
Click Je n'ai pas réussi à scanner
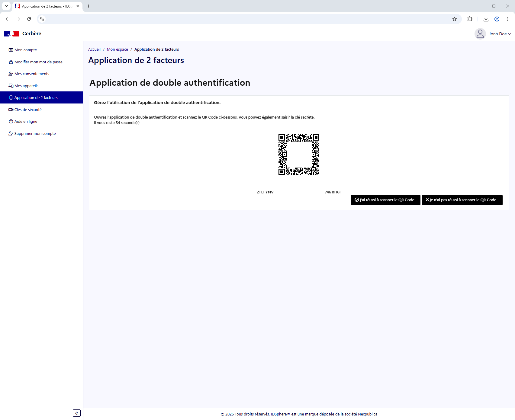pyautogui.click(x=462, y=200)
